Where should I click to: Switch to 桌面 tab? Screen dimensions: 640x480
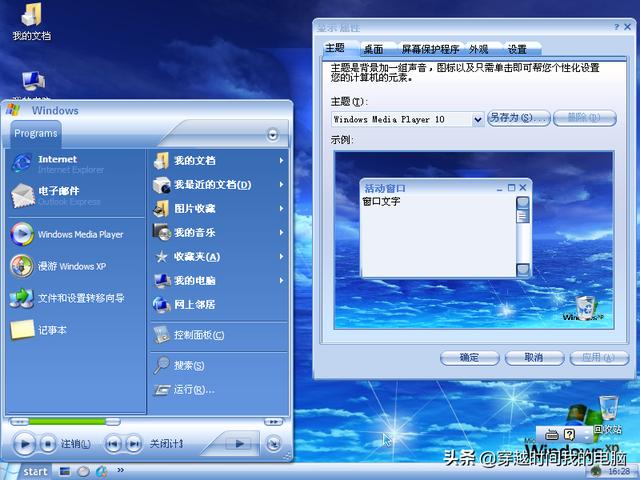[373, 49]
